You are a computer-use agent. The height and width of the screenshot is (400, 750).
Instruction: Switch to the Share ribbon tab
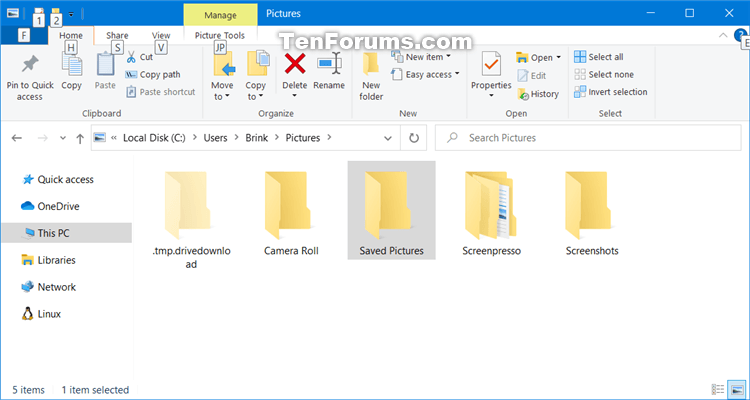pyautogui.click(x=117, y=35)
